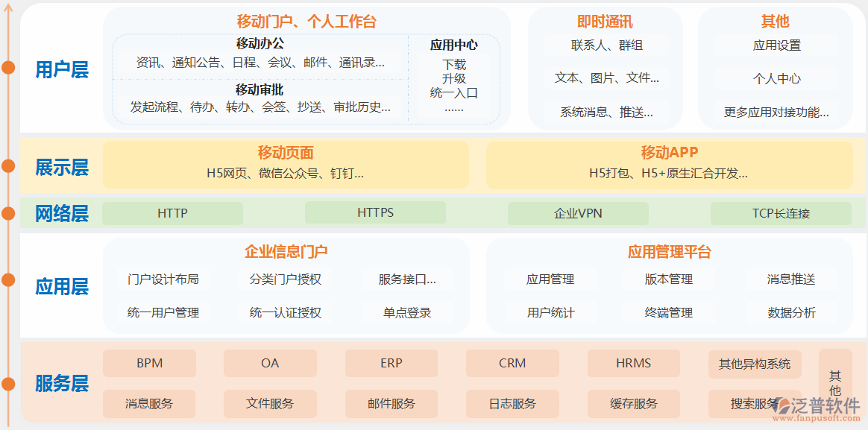Click the orange marker beside 网络层
This screenshot has height=430, width=868.
tap(9, 212)
